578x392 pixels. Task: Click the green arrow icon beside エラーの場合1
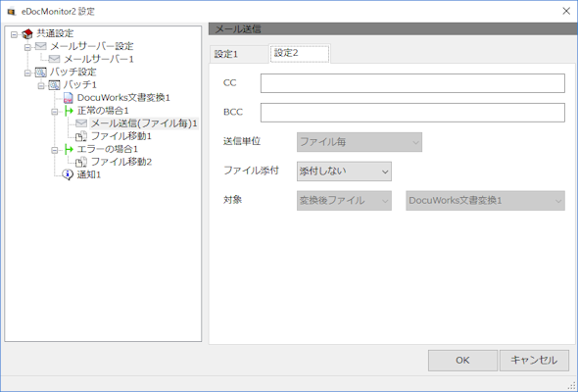tap(69, 149)
